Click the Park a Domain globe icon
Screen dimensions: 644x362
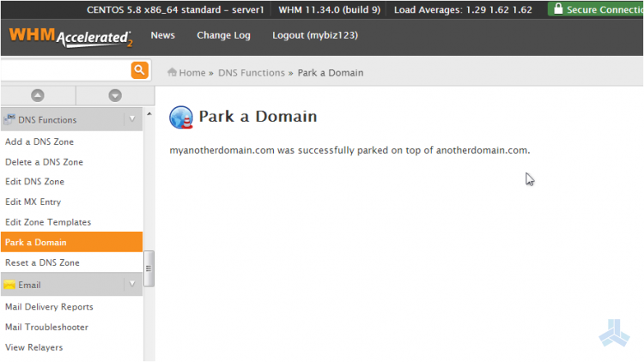181,118
